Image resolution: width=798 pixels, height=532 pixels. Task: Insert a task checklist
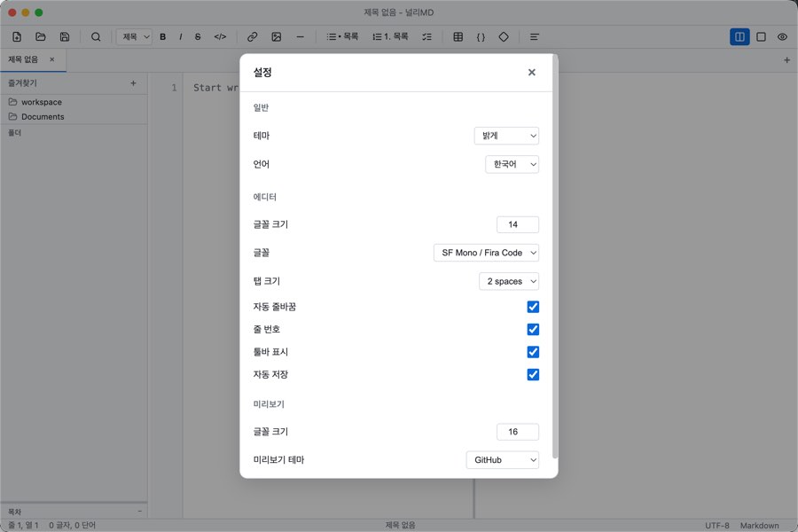click(x=427, y=36)
